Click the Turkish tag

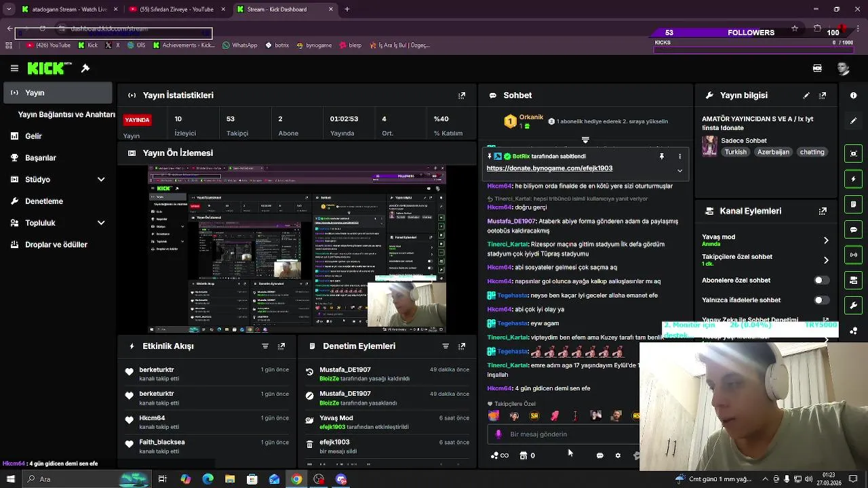tap(735, 152)
